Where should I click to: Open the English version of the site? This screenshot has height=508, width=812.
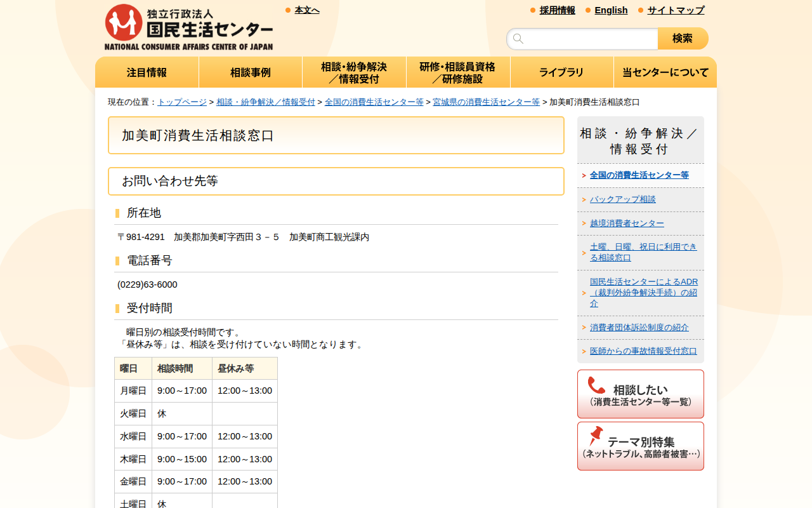coord(611,10)
